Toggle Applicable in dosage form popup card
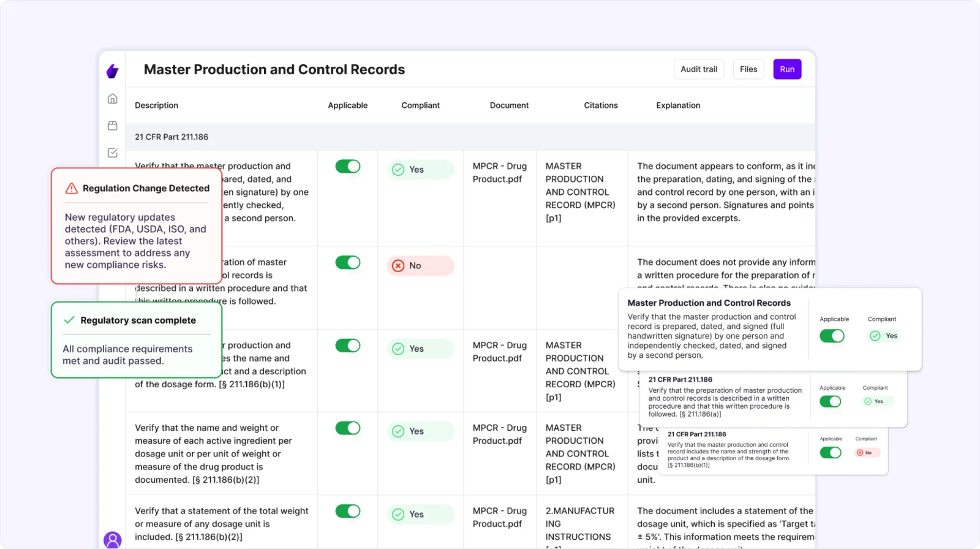980x549 pixels. [831, 453]
